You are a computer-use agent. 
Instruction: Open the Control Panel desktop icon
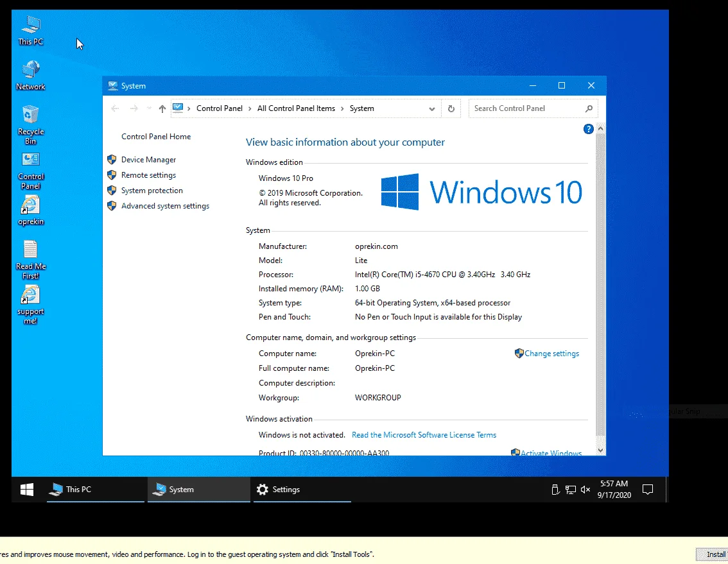[x=31, y=171]
